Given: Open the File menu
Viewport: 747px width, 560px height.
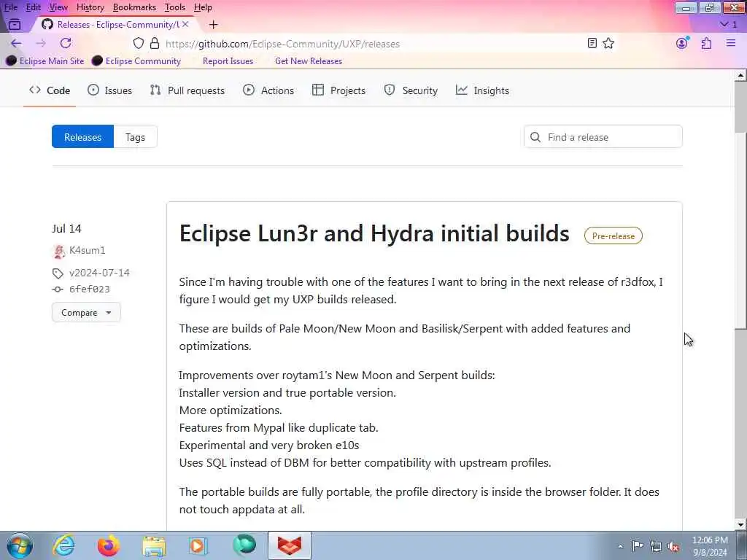Looking at the screenshot, I should point(10,7).
